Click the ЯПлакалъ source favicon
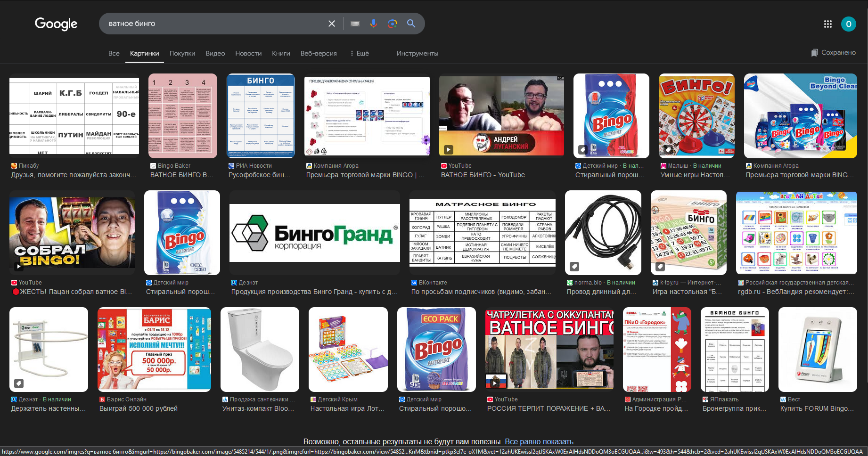 click(705, 399)
